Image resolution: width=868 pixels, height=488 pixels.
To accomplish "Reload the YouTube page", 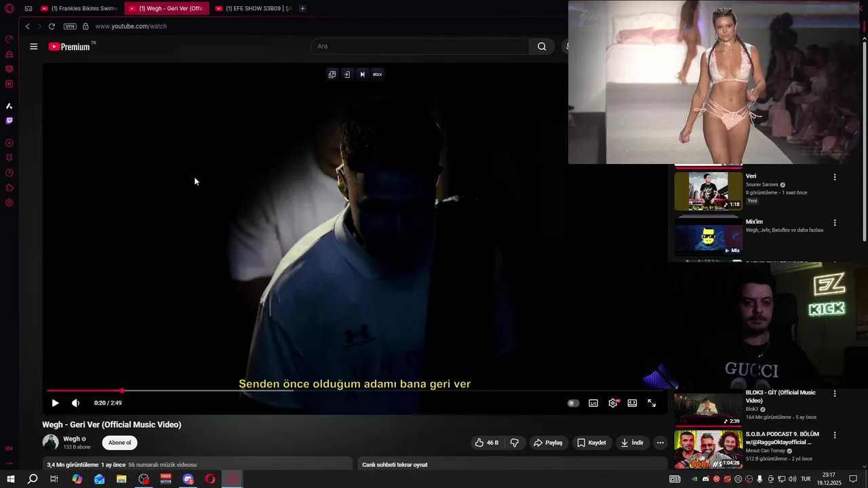I will (52, 26).
